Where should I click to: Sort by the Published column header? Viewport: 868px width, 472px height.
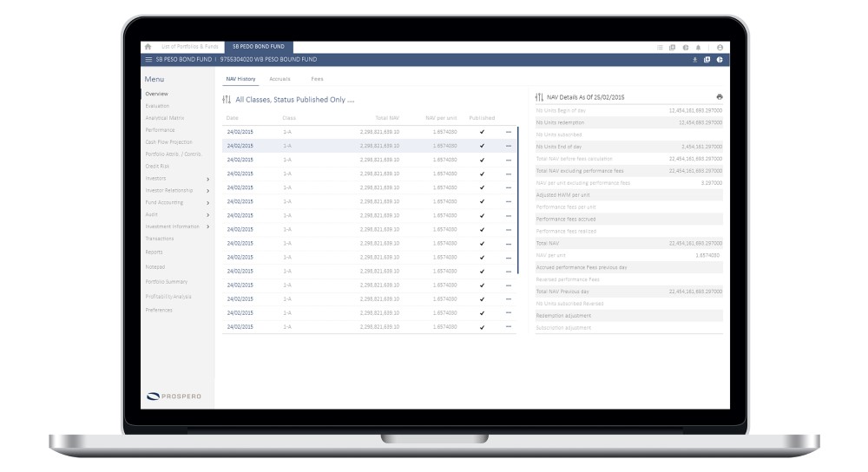pos(482,118)
